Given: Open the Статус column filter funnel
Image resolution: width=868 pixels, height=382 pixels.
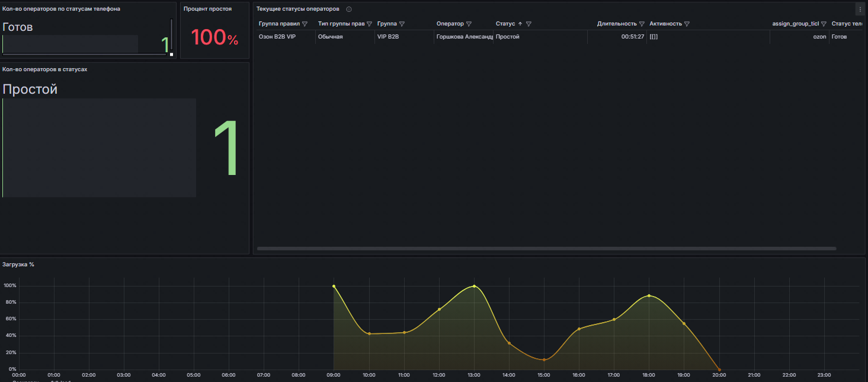Looking at the screenshot, I should [529, 24].
